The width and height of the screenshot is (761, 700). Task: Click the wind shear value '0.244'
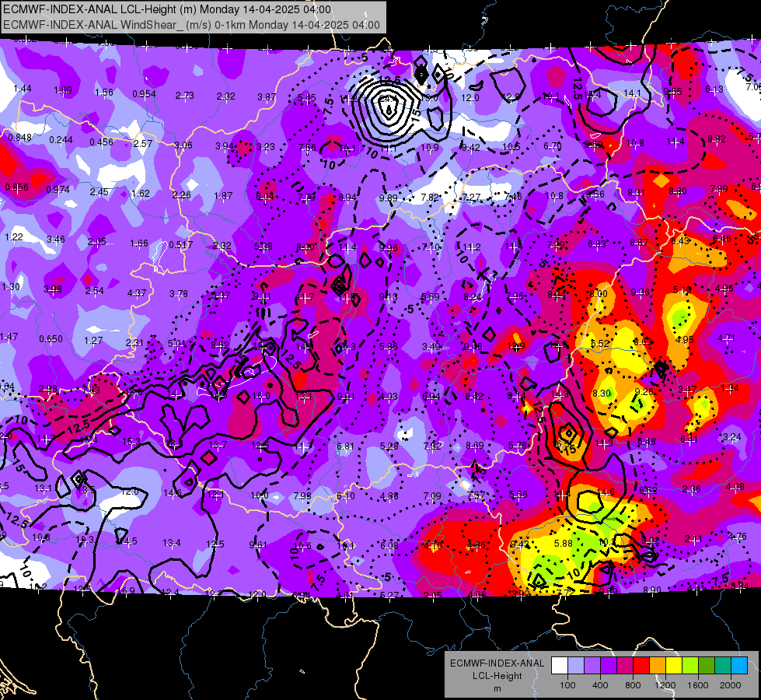coord(61,140)
